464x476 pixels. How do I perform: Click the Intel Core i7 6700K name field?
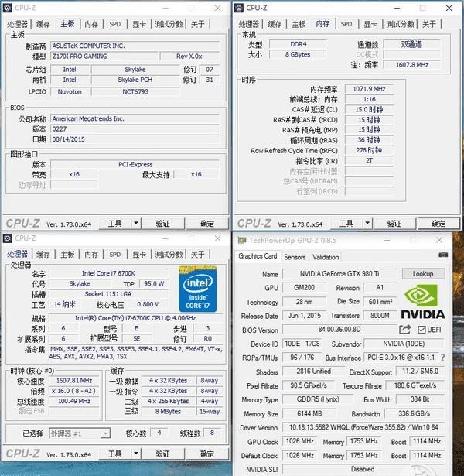pyautogui.click(x=108, y=273)
